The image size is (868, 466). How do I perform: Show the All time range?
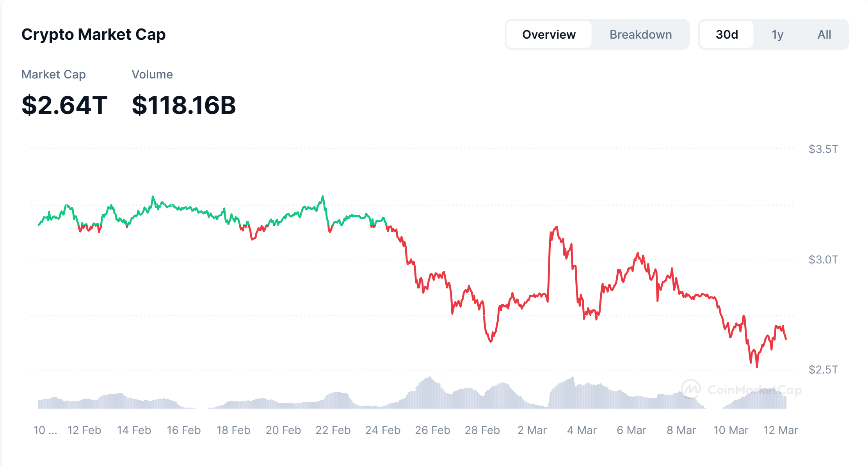[x=824, y=35]
